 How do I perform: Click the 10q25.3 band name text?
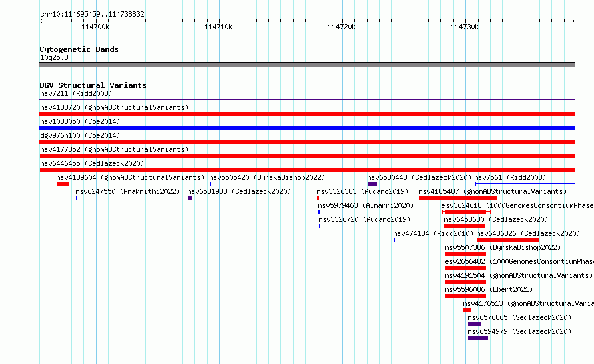tap(54, 57)
